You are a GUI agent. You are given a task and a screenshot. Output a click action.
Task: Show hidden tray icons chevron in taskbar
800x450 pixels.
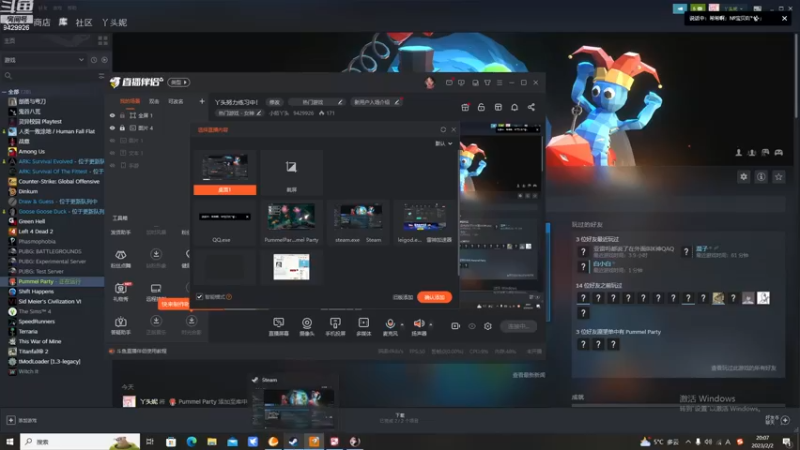(x=688, y=441)
